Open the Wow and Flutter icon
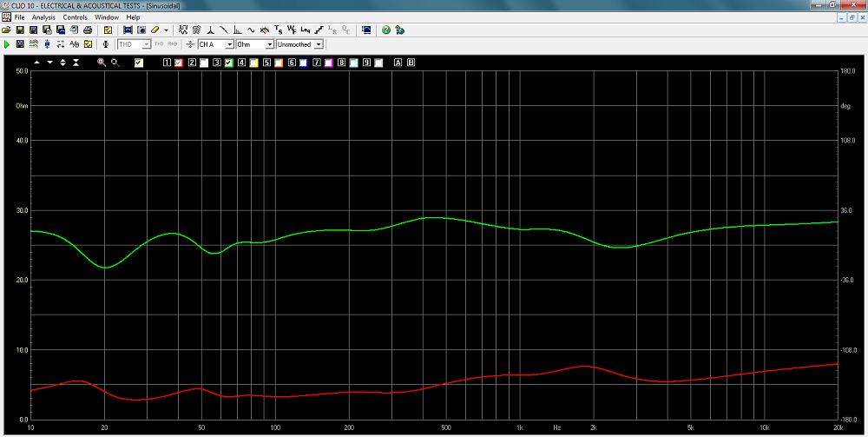Image resolution: width=868 pixels, height=437 pixels. [x=292, y=30]
